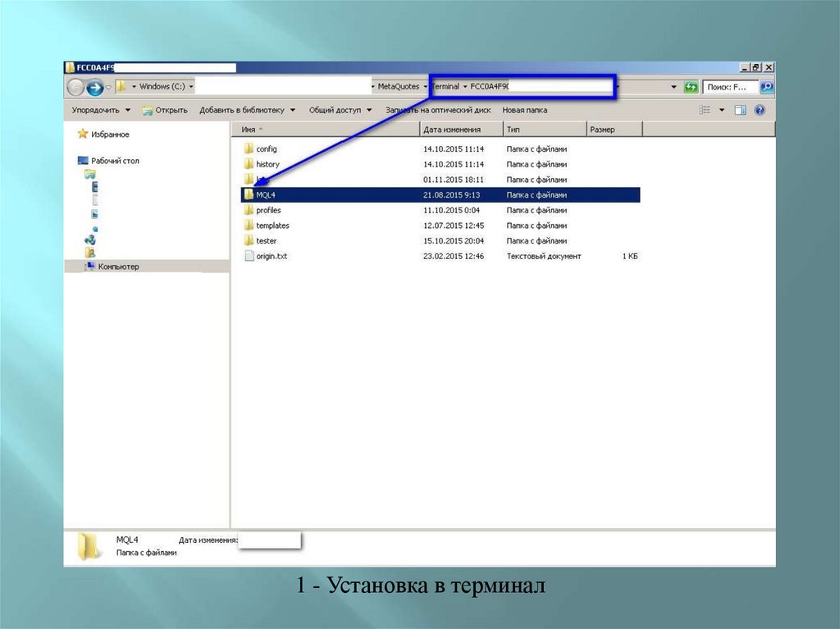The height and width of the screenshot is (629, 840).
Task: Select the history folder icon
Action: pyautogui.click(x=249, y=164)
